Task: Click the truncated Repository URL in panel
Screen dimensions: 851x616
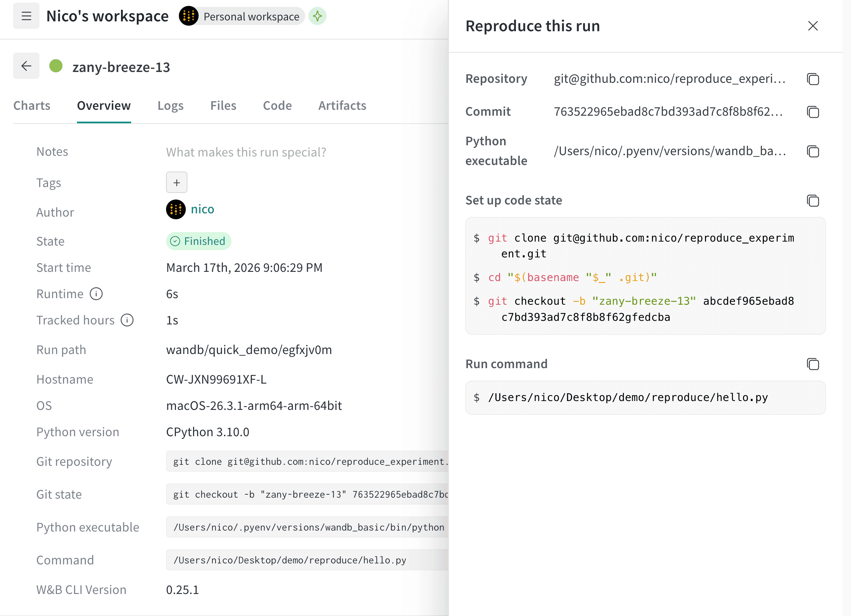Action: (x=670, y=79)
